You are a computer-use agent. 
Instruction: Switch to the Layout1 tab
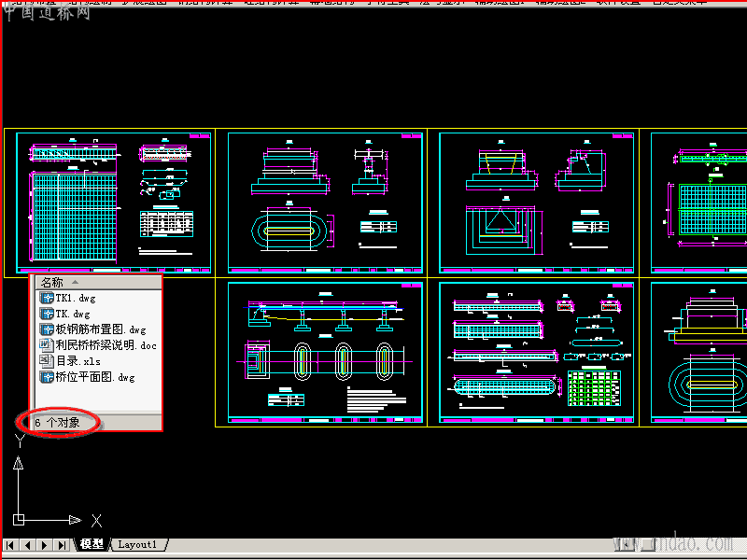click(137, 544)
